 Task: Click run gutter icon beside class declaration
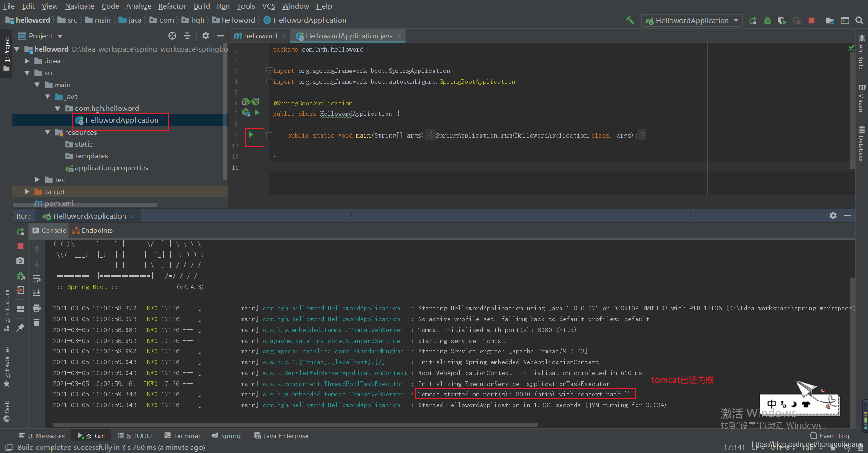pyautogui.click(x=257, y=113)
